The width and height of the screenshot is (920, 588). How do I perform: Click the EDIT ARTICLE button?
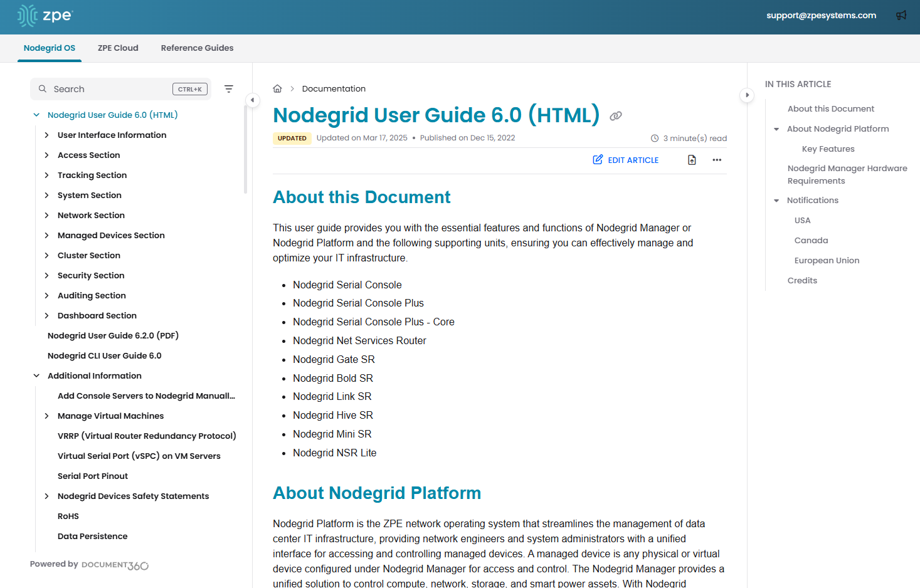pyautogui.click(x=626, y=160)
